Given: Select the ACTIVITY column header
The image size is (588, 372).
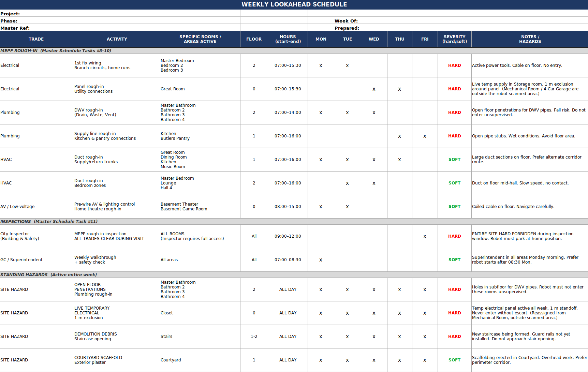Looking at the screenshot, I should click(117, 39).
